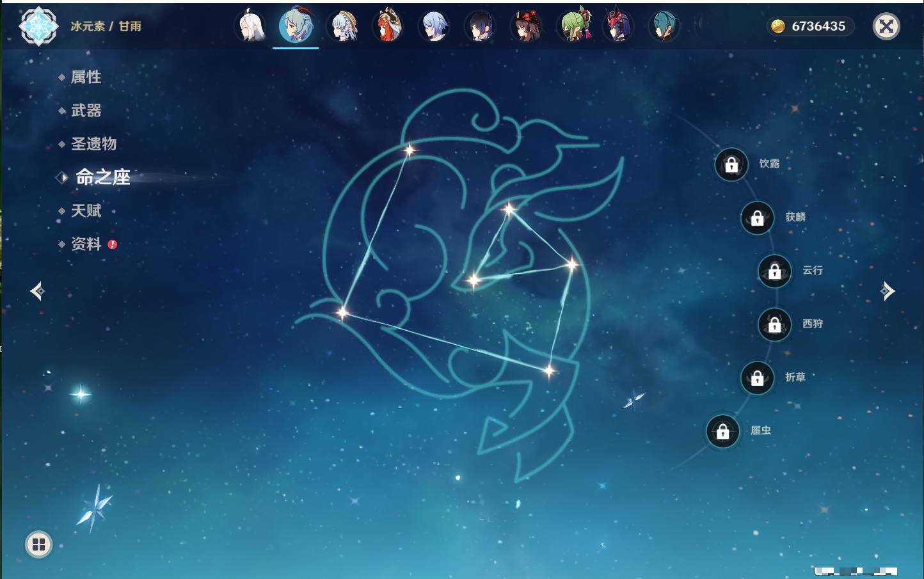This screenshot has width=924, height=579.
Task: Go to next character with right arrow
Action: pos(888,291)
